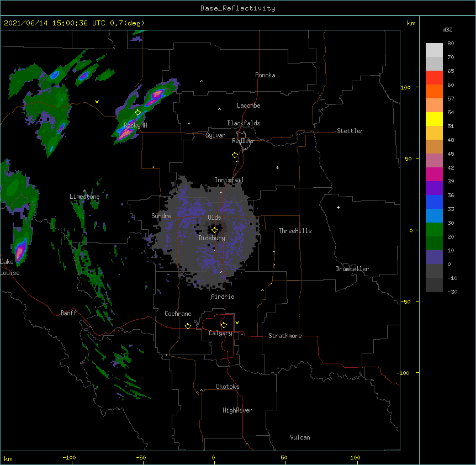Image resolution: width=476 pixels, height=465 pixels.
Task: Click the Sundre town label
Action: click(x=161, y=216)
